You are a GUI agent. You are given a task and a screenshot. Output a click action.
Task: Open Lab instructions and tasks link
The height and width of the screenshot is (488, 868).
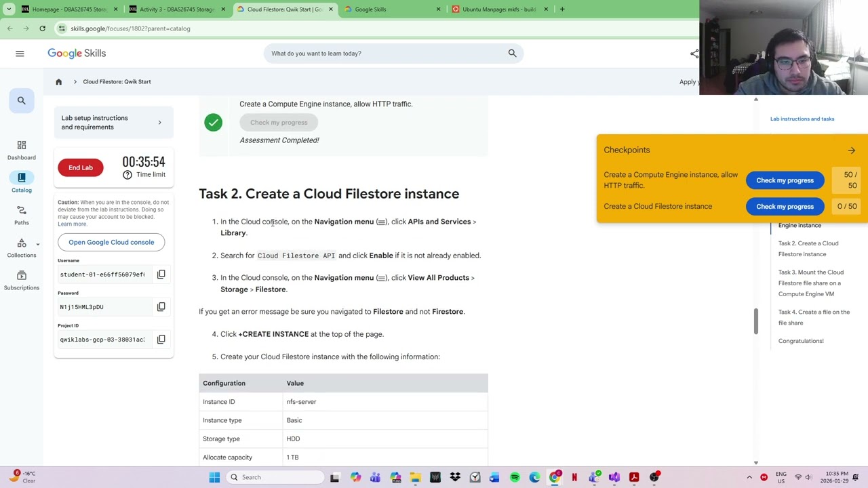pyautogui.click(x=802, y=119)
